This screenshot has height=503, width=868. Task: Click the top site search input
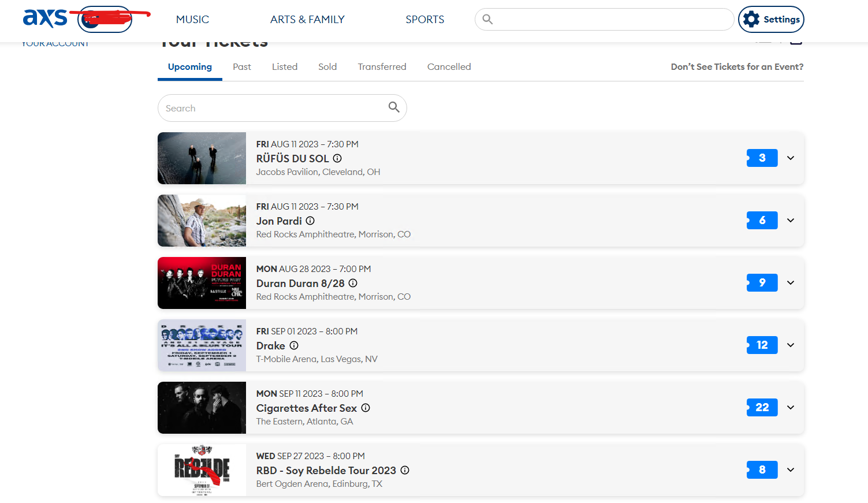604,19
